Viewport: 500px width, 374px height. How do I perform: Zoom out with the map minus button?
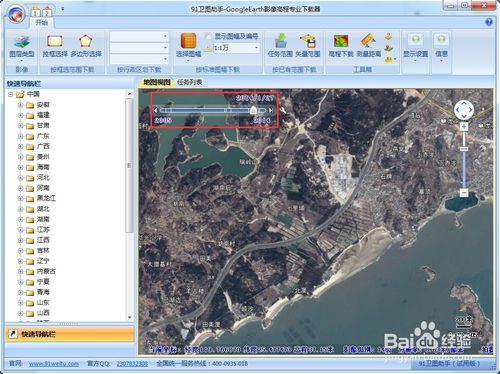pos(464,193)
